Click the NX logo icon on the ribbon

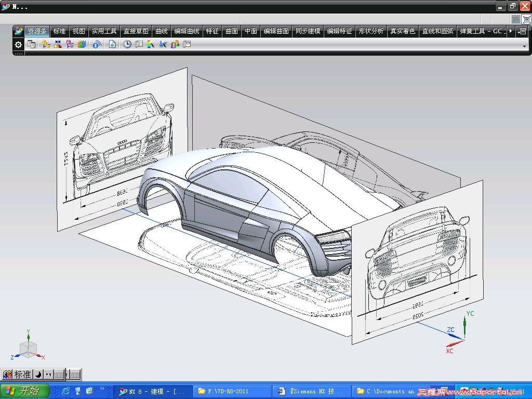(x=18, y=31)
